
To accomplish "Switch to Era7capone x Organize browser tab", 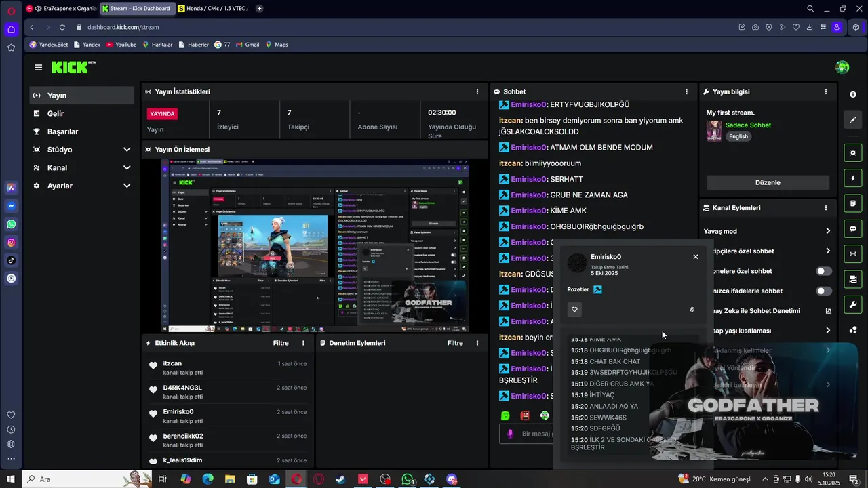I will [60, 9].
